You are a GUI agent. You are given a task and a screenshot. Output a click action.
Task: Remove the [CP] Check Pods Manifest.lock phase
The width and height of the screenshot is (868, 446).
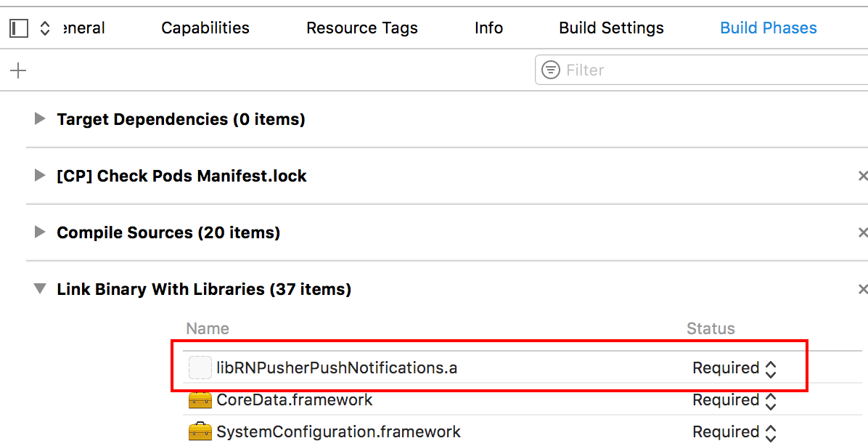pos(863,176)
